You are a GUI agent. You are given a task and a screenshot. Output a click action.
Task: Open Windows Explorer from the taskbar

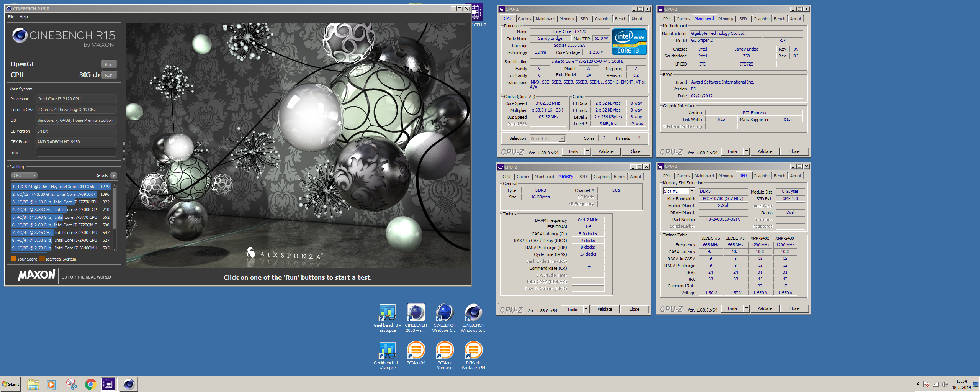33,384
